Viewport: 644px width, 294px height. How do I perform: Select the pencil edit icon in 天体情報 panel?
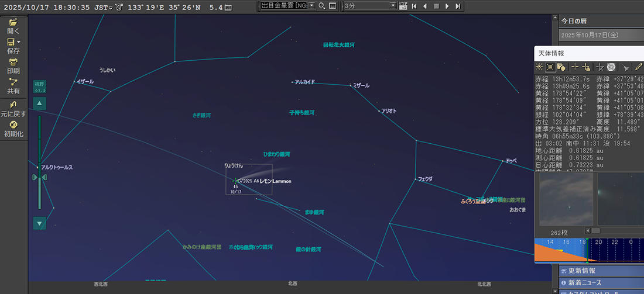pos(639,67)
